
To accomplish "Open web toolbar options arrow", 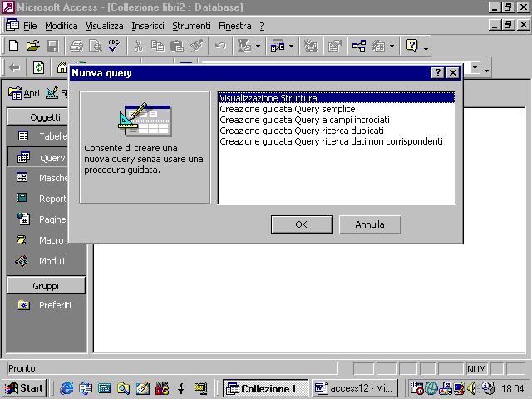I will (x=487, y=70).
